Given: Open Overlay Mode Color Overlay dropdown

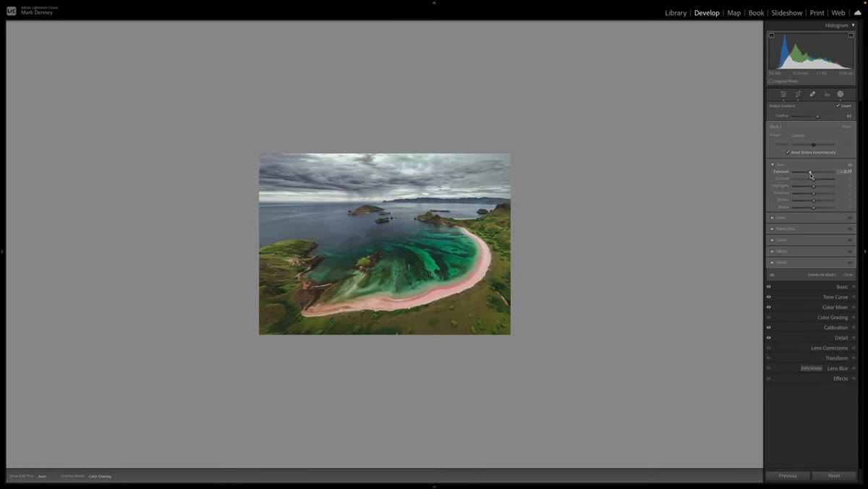Looking at the screenshot, I should tap(101, 476).
